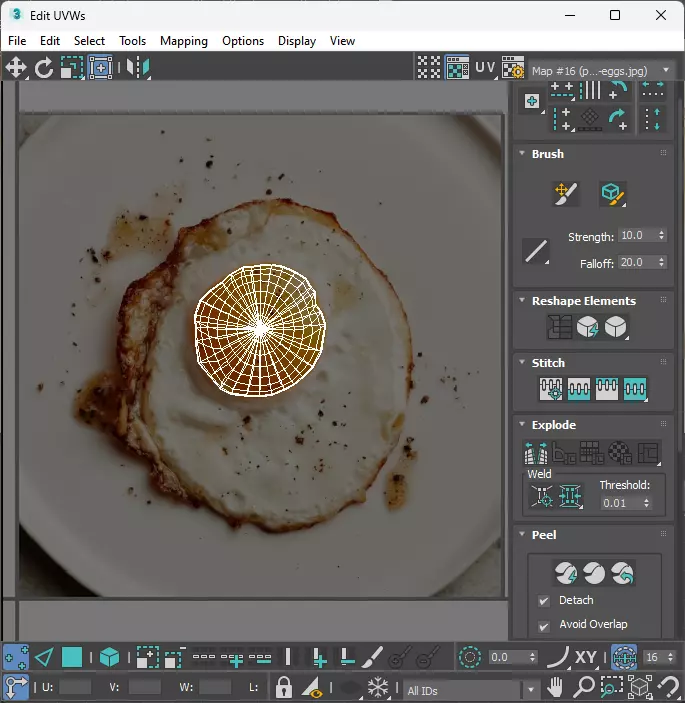Click the soft selection falloff field
The width and height of the screenshot is (685, 703).
508,658
